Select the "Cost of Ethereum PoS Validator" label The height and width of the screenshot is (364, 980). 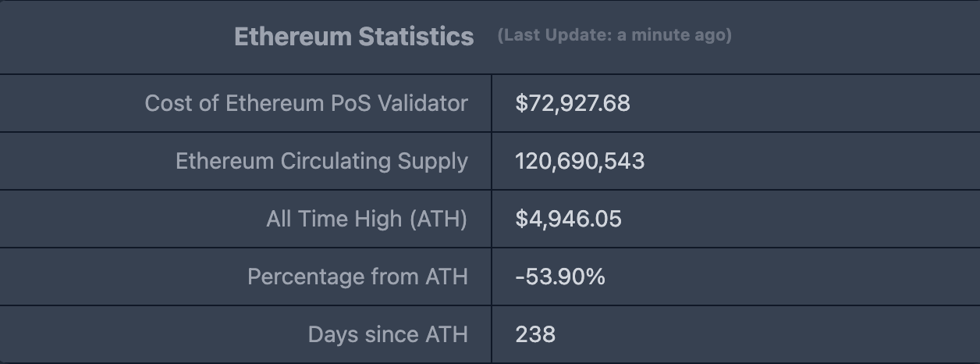tap(306, 103)
